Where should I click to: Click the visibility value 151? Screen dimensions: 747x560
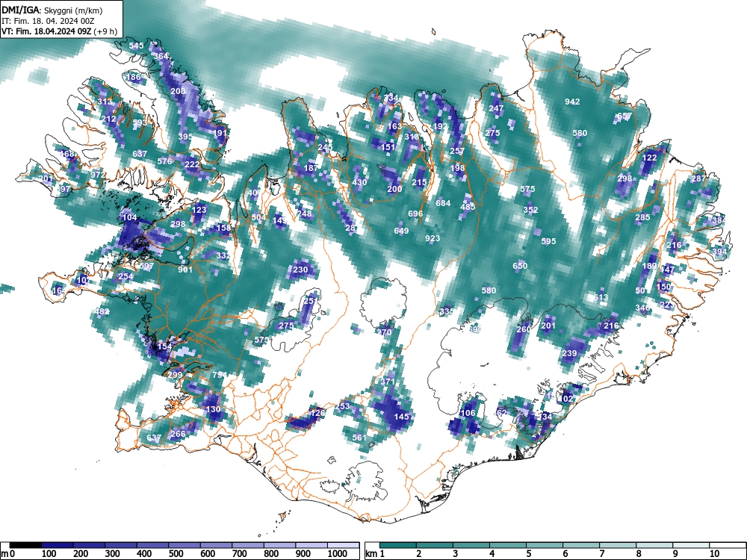(x=388, y=147)
